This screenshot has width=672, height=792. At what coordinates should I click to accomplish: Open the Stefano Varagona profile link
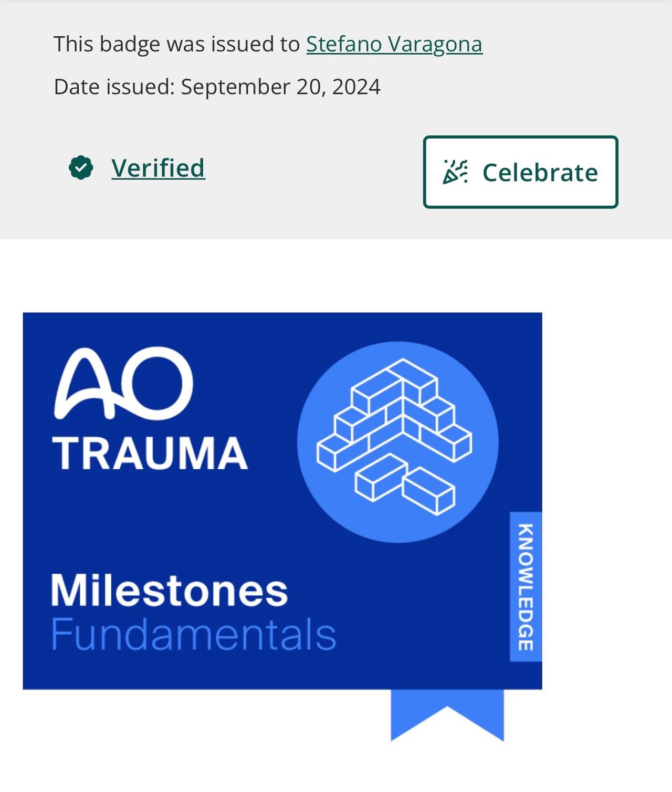click(x=394, y=44)
